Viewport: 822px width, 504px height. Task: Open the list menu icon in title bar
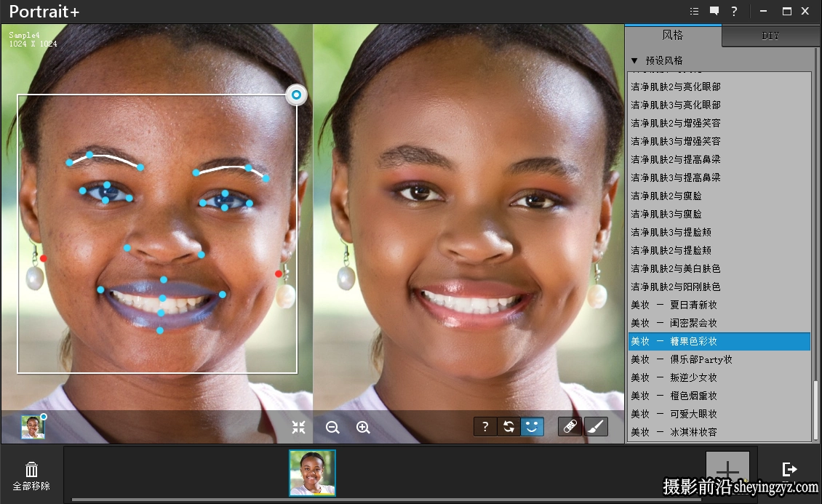[694, 11]
